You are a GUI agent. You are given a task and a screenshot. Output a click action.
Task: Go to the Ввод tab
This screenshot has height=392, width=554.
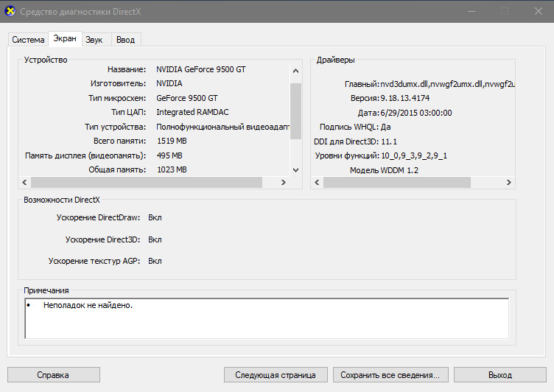click(125, 40)
